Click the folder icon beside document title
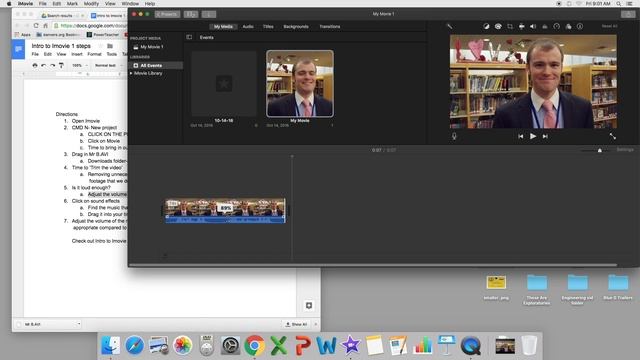This screenshot has height=360, width=640. tap(110, 46)
